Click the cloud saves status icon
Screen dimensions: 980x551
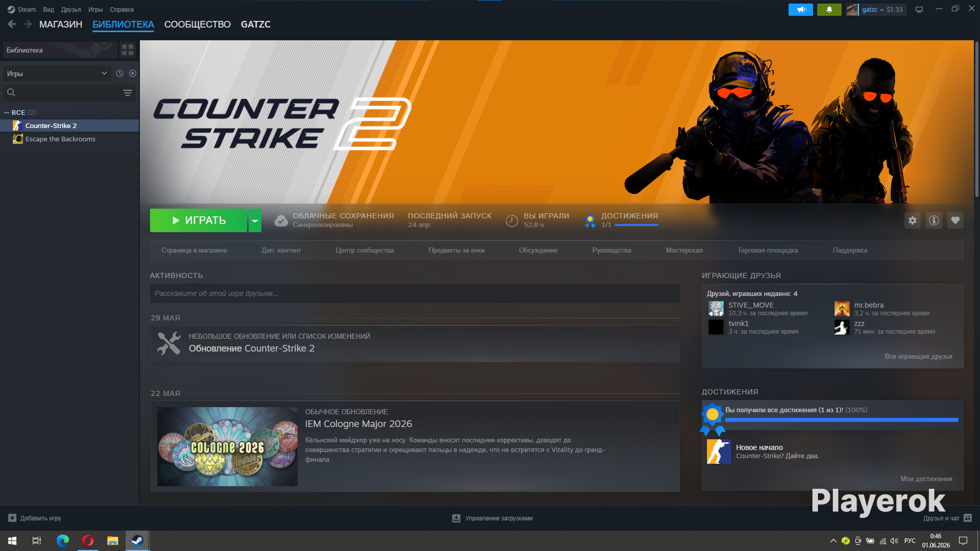(x=281, y=220)
